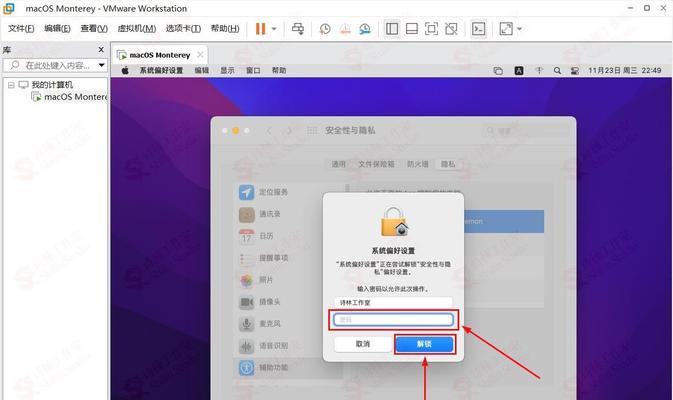Select the 防火墙 tab
The width and height of the screenshot is (673, 400).
pos(417,164)
